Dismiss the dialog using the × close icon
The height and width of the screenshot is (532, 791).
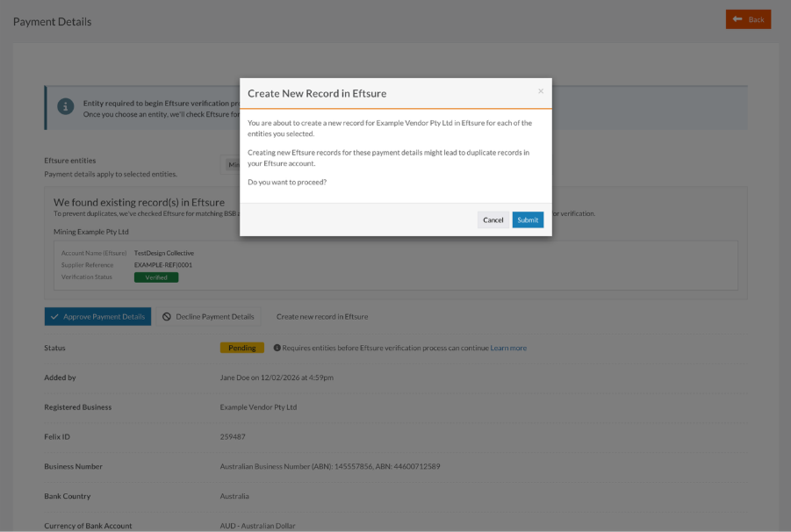click(x=541, y=90)
